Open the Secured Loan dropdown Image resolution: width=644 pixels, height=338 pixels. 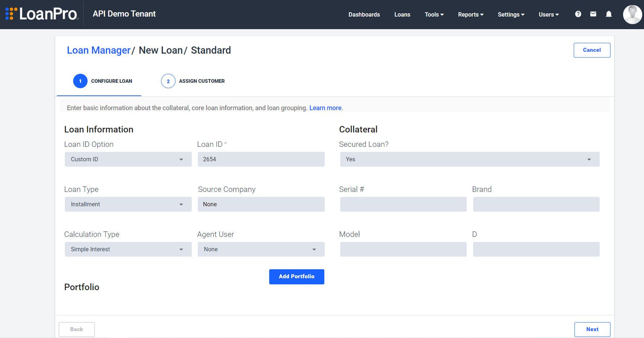coord(469,159)
